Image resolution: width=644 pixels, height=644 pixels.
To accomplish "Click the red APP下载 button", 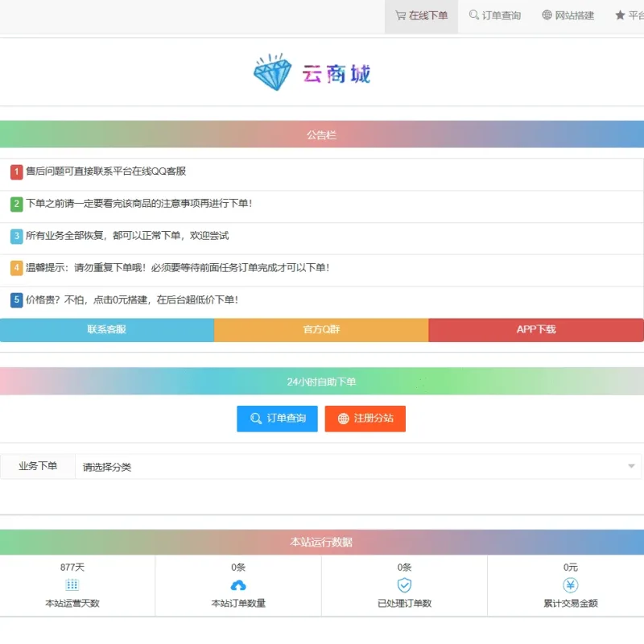I will (536, 330).
